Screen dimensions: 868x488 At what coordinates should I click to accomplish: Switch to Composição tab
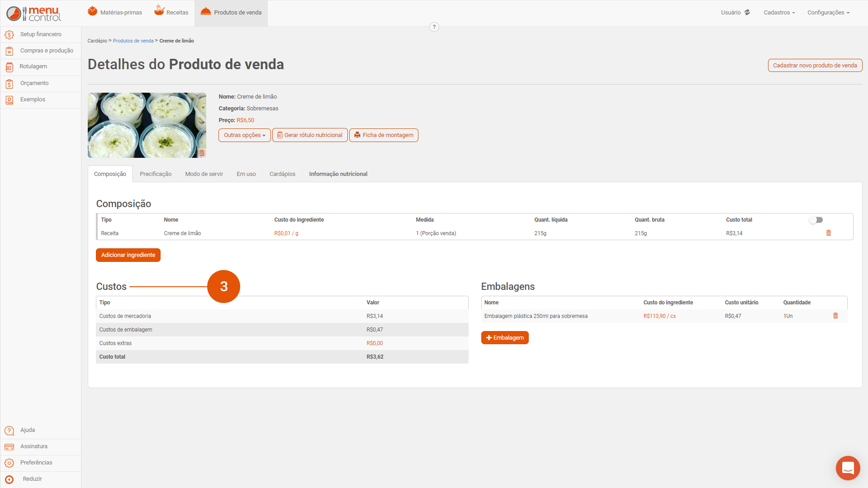[110, 174]
